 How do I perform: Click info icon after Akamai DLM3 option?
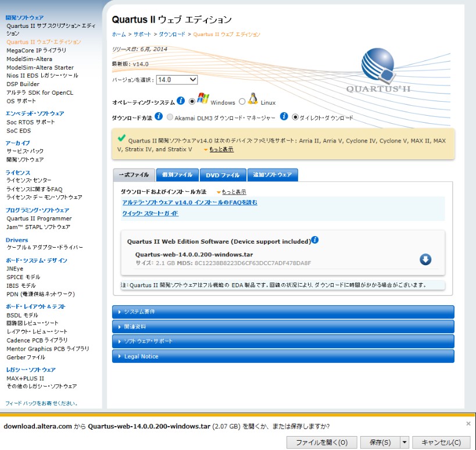(x=284, y=116)
